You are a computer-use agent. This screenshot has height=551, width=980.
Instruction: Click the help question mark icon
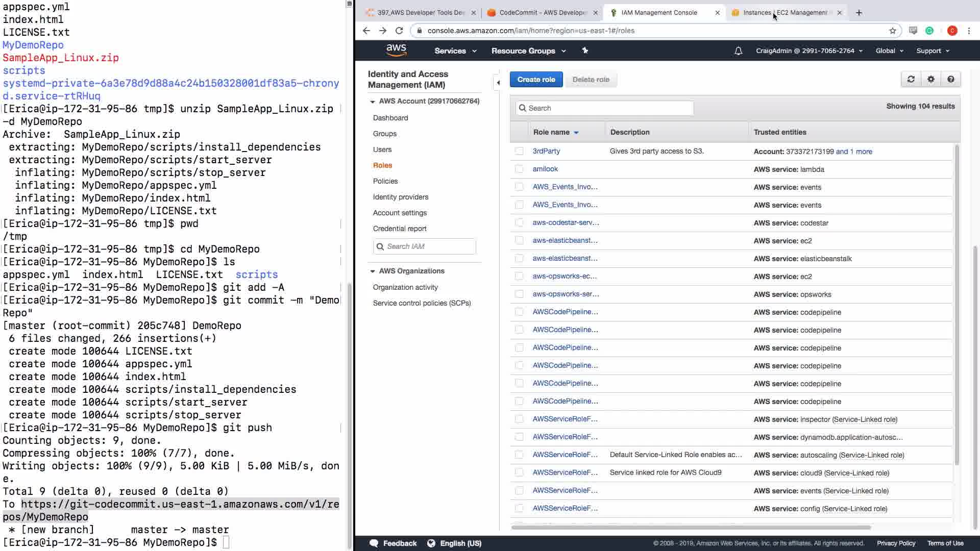pos(950,79)
